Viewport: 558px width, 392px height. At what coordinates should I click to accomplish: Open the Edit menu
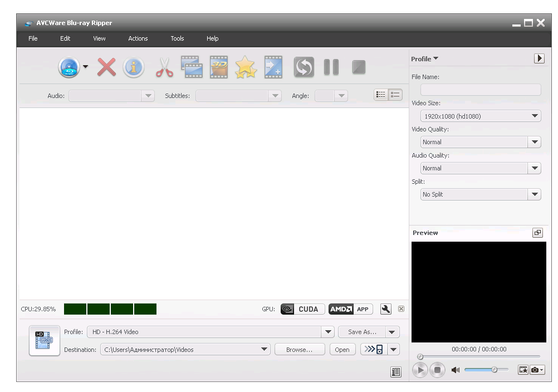tap(65, 38)
